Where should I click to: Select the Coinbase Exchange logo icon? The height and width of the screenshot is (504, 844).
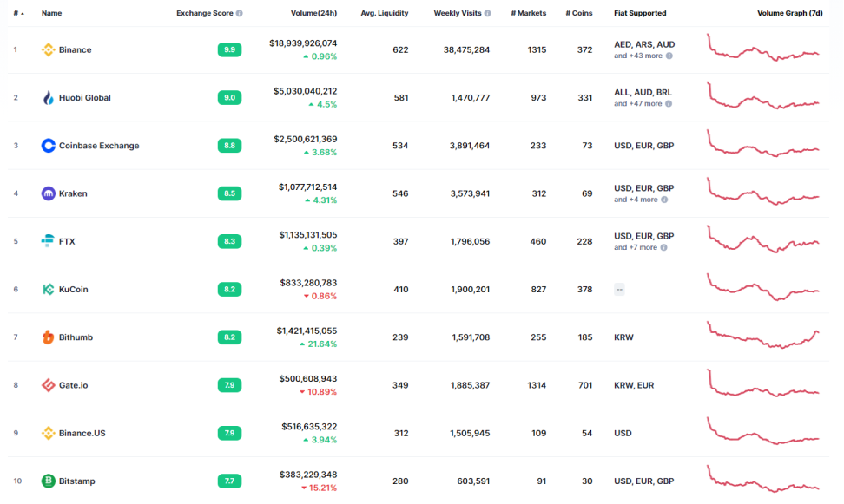(x=48, y=146)
